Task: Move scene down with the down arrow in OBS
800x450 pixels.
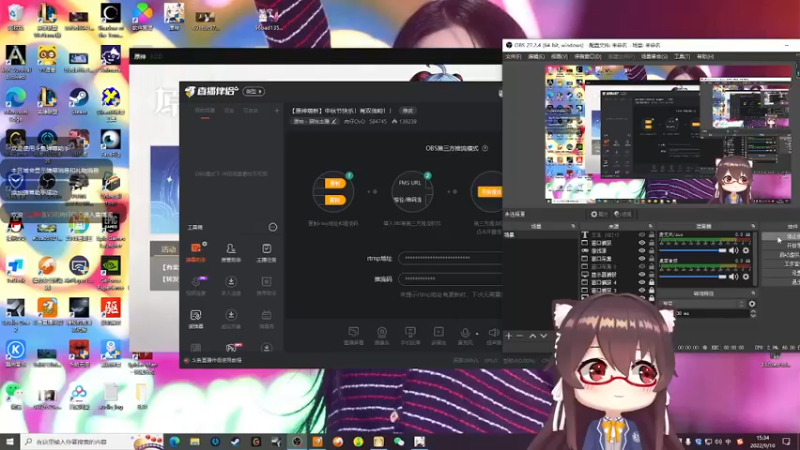Action: tap(544, 336)
